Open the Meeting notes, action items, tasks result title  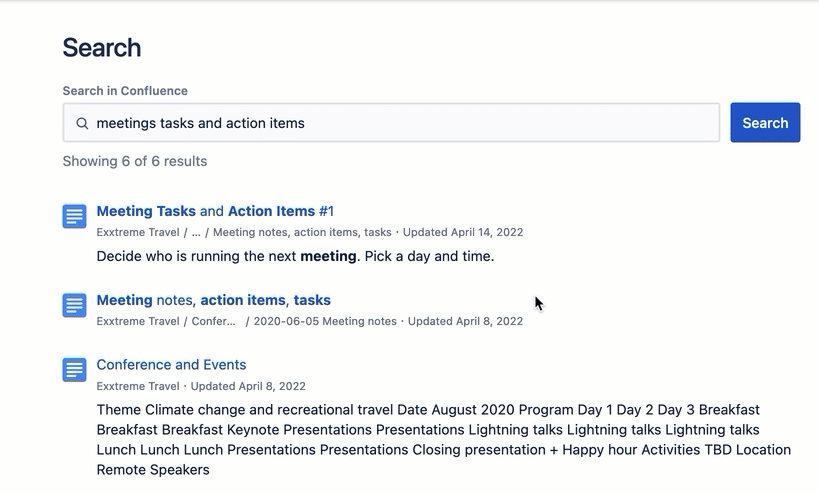(x=213, y=300)
